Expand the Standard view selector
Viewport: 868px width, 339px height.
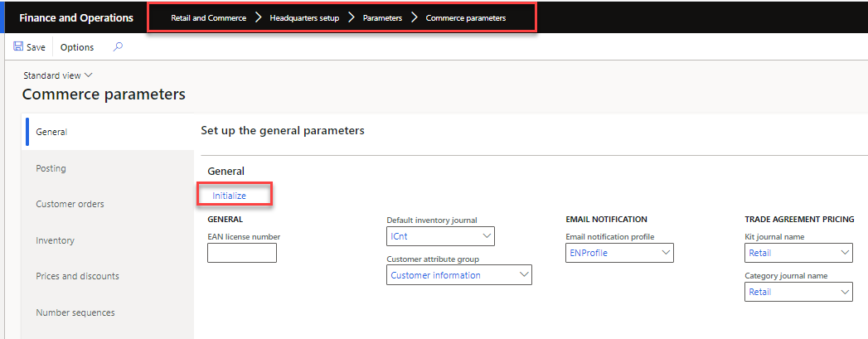pyautogui.click(x=58, y=75)
